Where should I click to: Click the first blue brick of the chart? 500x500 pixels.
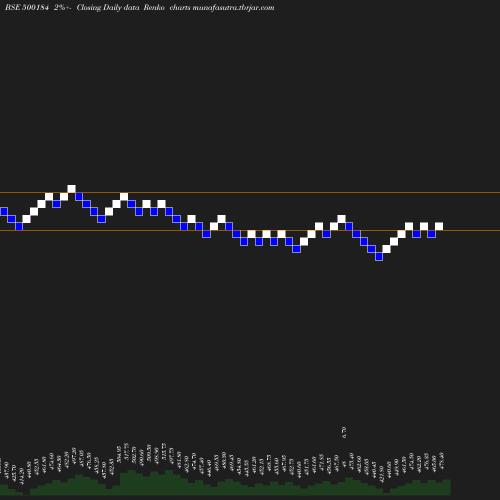click(x=4, y=211)
